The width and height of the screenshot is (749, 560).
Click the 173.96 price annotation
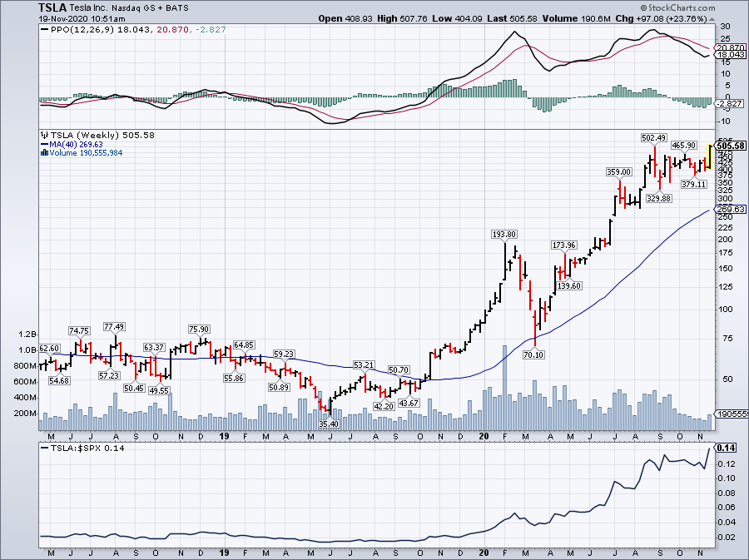[x=564, y=245]
